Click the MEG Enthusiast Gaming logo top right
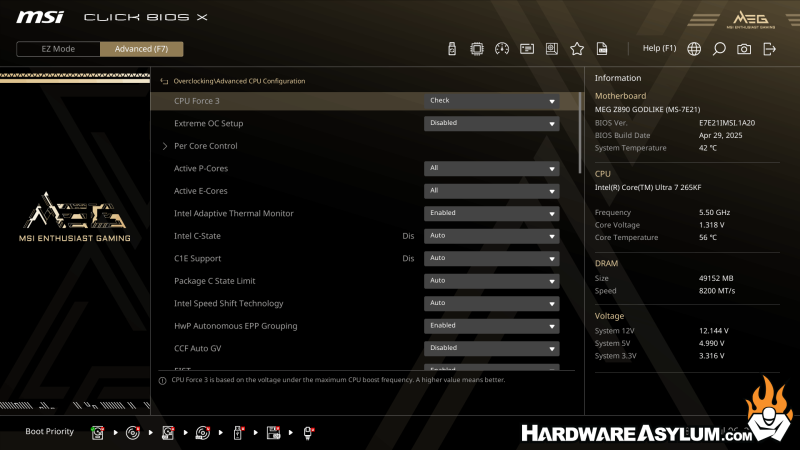The width and height of the screenshot is (800, 450). click(x=751, y=20)
